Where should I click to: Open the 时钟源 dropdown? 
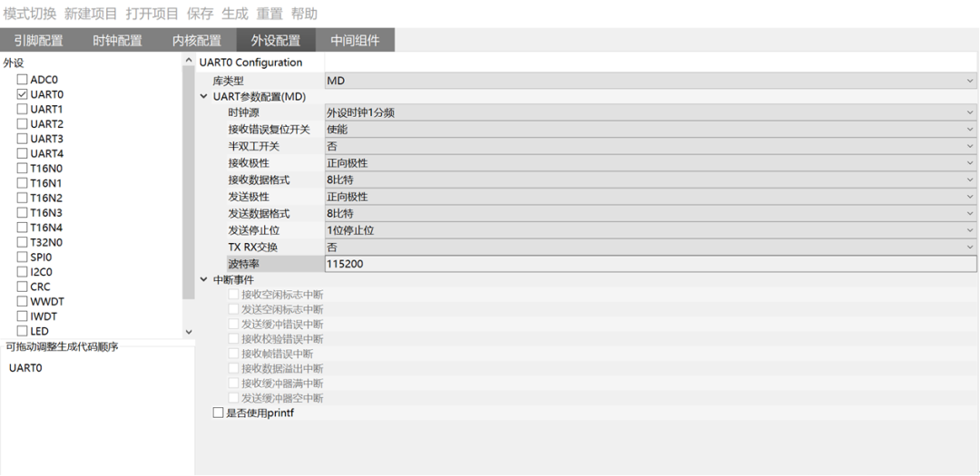click(x=650, y=112)
